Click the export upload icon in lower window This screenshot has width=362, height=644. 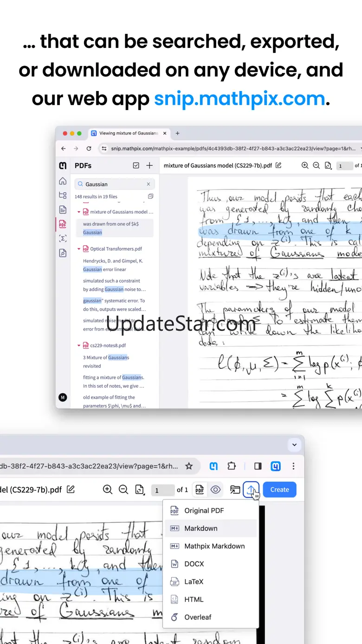pyautogui.click(x=251, y=489)
